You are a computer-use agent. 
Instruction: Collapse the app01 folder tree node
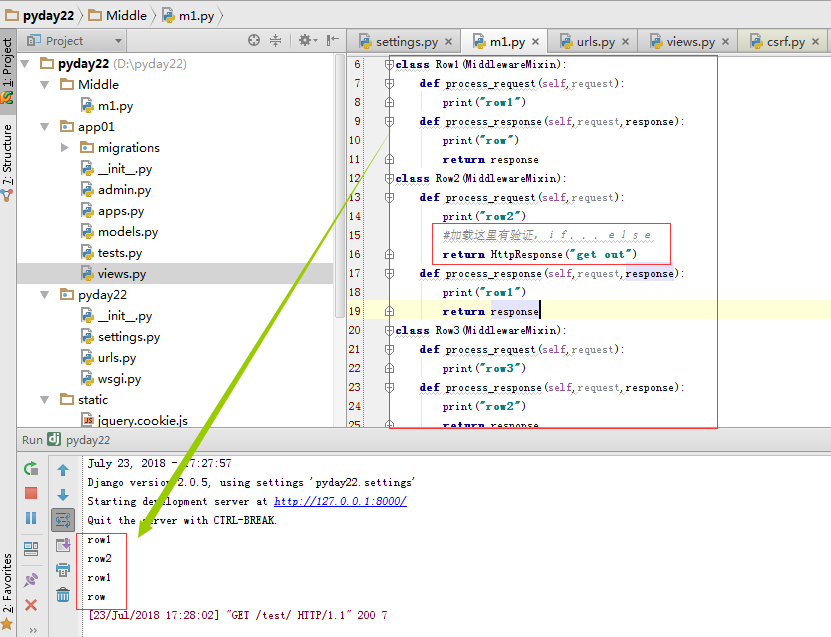tap(45, 127)
